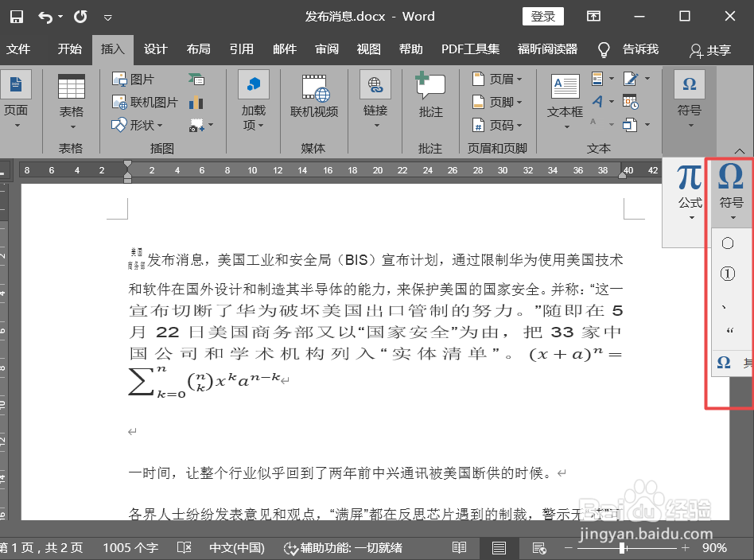Open more symbols with small Omega entry
The image size is (754, 560).
(732, 362)
